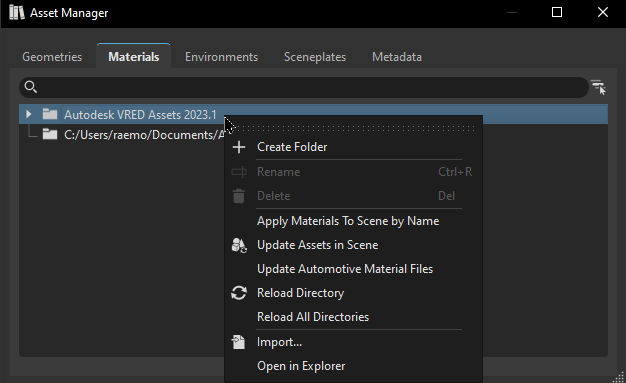Open the Metadata tab
The image size is (626, 383).
pos(396,57)
